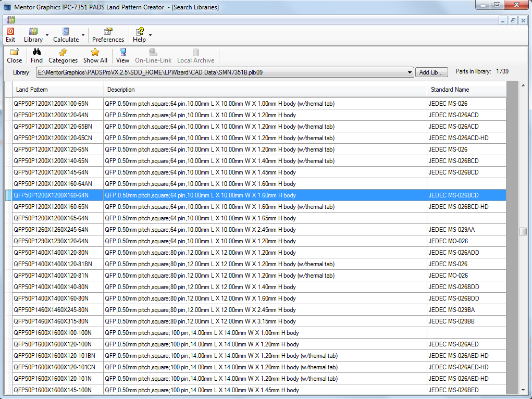Open the Library path combo box dropdown

click(x=410, y=72)
